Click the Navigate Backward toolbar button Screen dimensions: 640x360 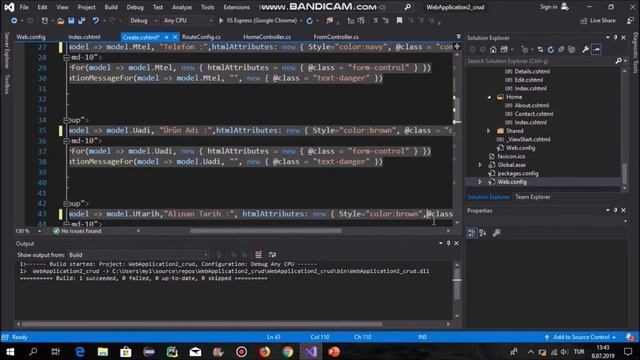point(14,20)
